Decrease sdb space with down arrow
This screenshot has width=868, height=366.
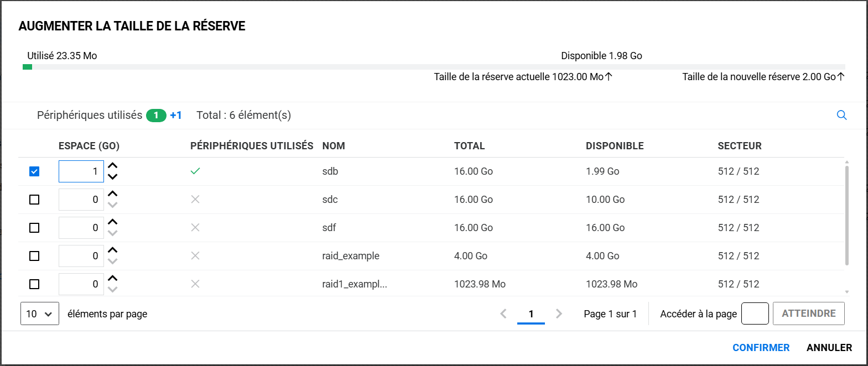pyautogui.click(x=112, y=177)
